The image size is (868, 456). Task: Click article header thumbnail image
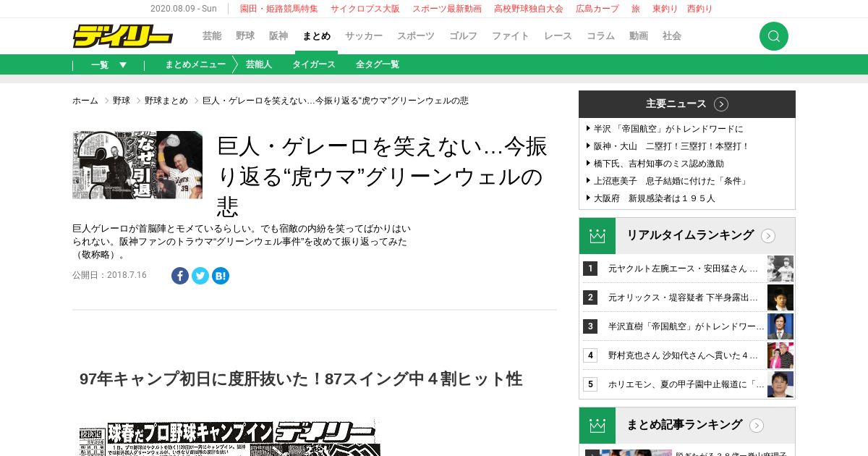pos(137,165)
